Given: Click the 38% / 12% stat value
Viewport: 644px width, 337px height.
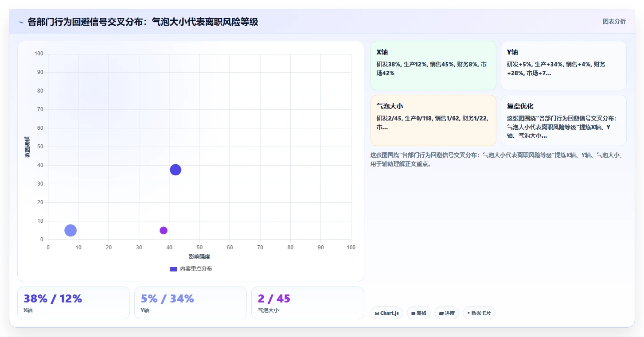Looking at the screenshot, I should [53, 299].
